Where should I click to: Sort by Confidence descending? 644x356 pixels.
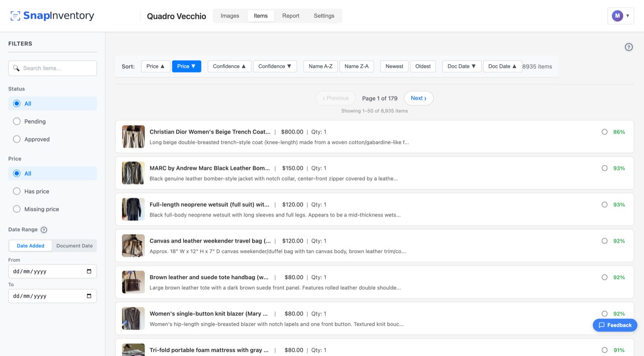[x=275, y=66]
